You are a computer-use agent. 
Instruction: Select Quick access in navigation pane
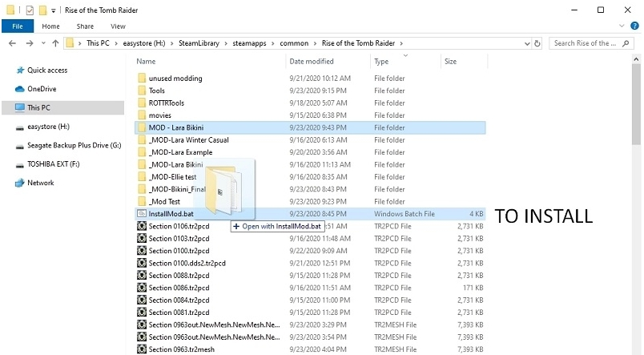pos(47,71)
